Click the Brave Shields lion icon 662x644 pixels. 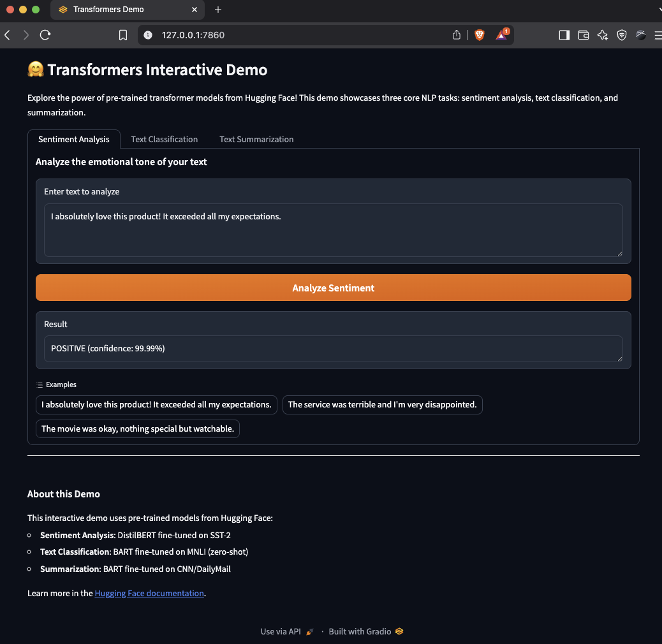(479, 35)
